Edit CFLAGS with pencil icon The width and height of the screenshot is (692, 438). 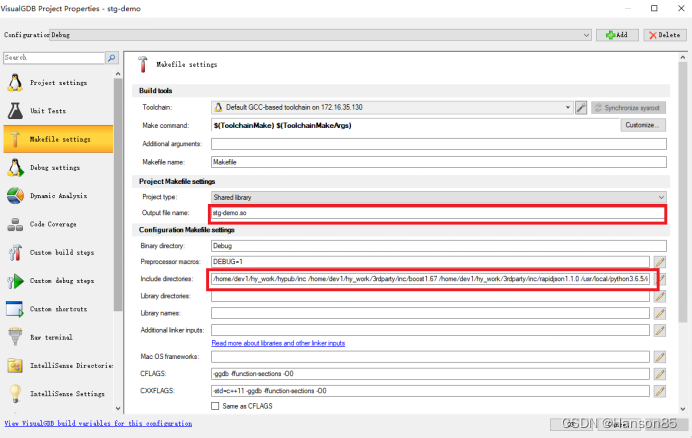pyautogui.click(x=660, y=374)
